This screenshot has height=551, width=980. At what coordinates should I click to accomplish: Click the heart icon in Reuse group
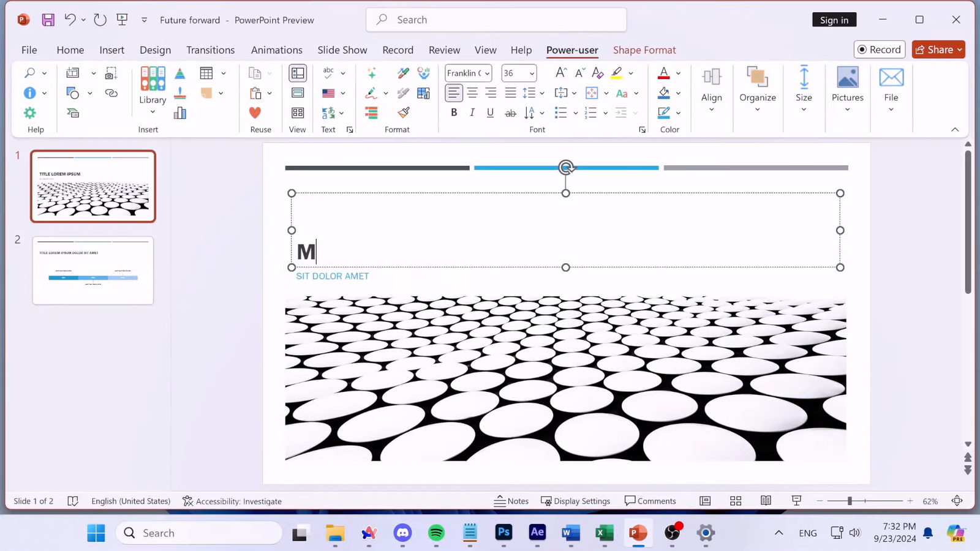[x=255, y=113]
